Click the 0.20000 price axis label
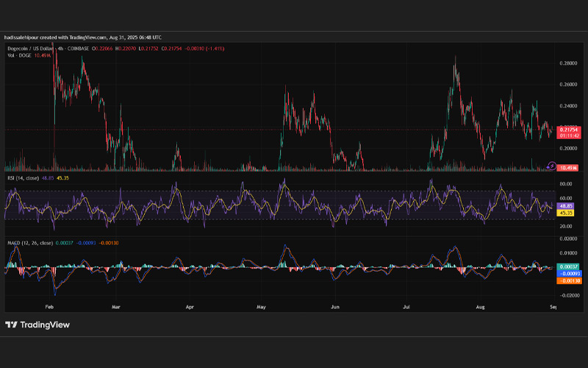Screen dimensions: 588x368 [568, 149]
